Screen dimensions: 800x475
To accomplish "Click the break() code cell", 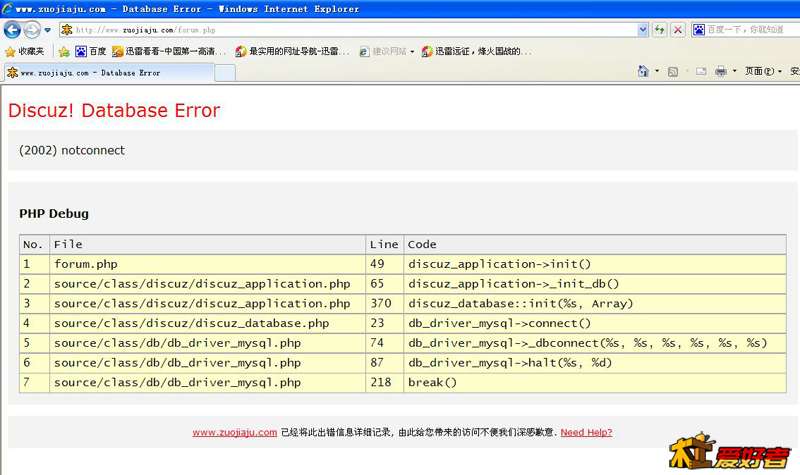I will (595, 382).
